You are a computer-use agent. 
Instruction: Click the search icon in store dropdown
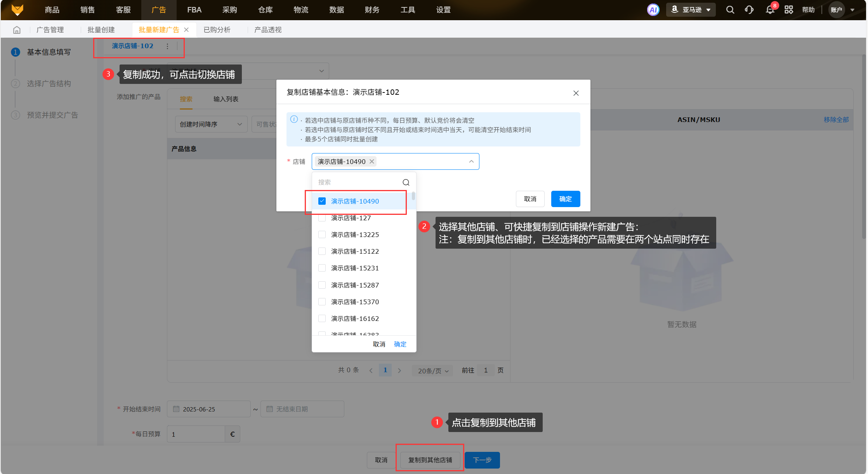[x=406, y=182]
